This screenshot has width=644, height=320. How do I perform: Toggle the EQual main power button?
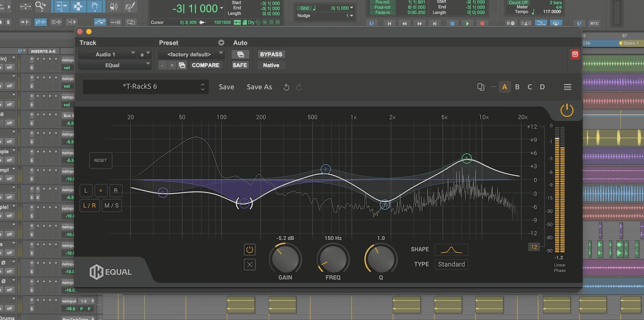point(567,110)
